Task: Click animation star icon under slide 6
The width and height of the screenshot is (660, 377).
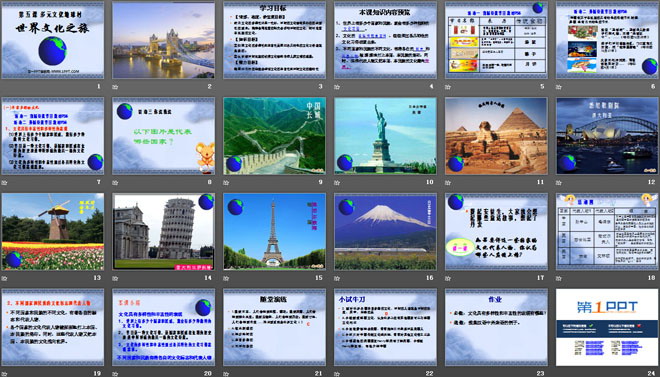Action: tap(559, 87)
